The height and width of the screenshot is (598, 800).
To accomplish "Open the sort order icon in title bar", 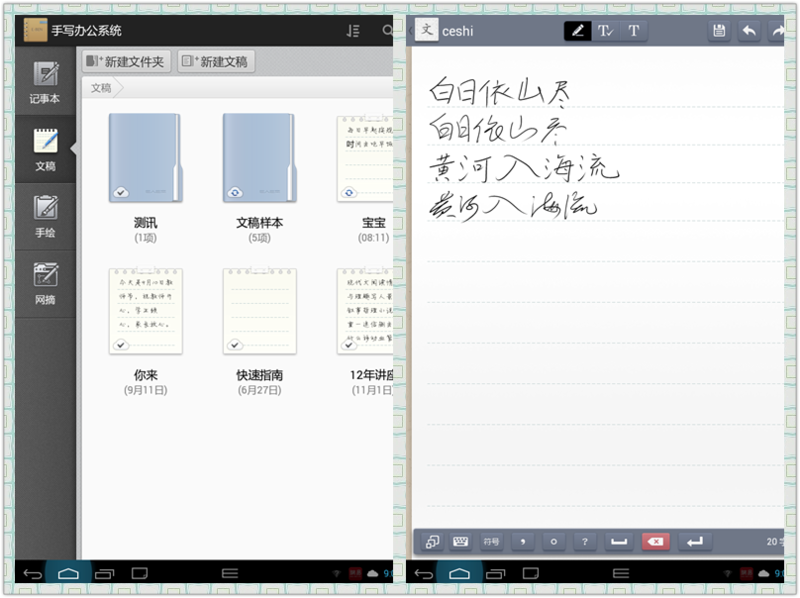I will (x=353, y=31).
